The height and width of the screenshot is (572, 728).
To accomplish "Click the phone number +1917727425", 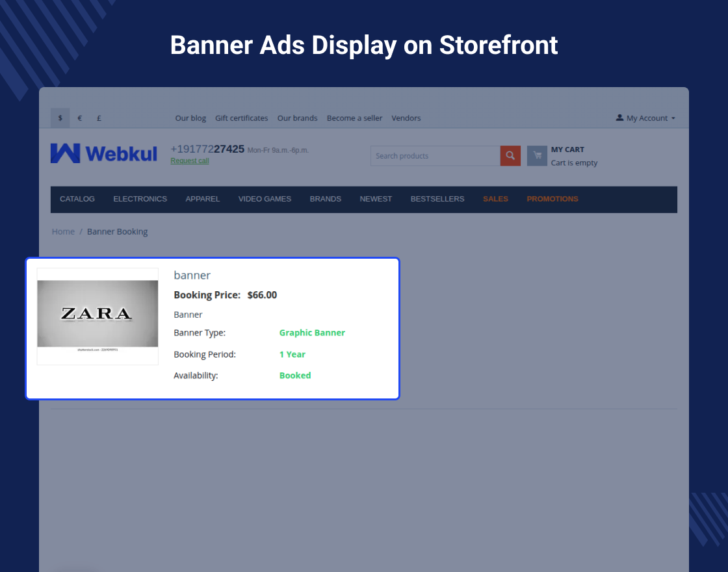I will pos(207,149).
